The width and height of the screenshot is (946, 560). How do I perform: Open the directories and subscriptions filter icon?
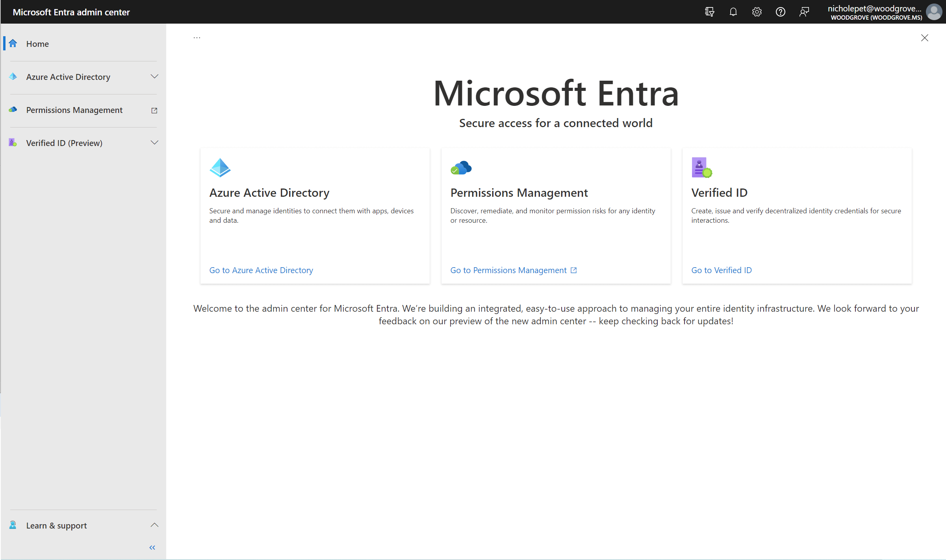(x=709, y=12)
